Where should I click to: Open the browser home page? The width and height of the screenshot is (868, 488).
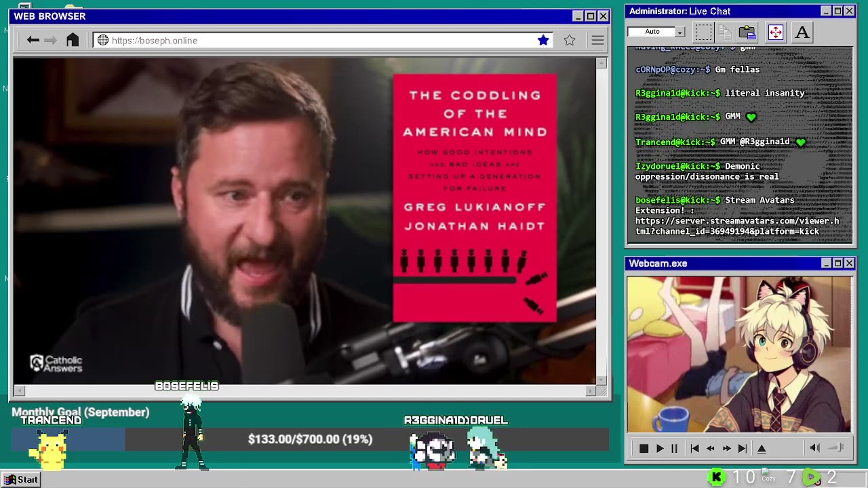pos(73,40)
